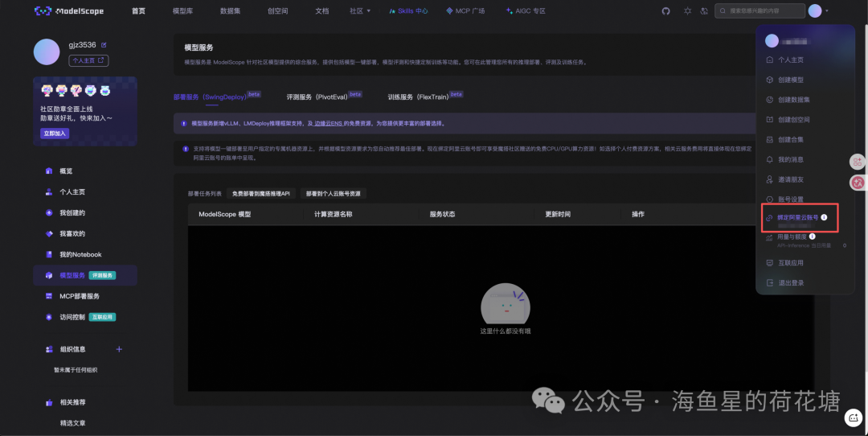868x436 pixels.
Task: Expand the 社区 dropdown in the navbar
Action: 360,11
